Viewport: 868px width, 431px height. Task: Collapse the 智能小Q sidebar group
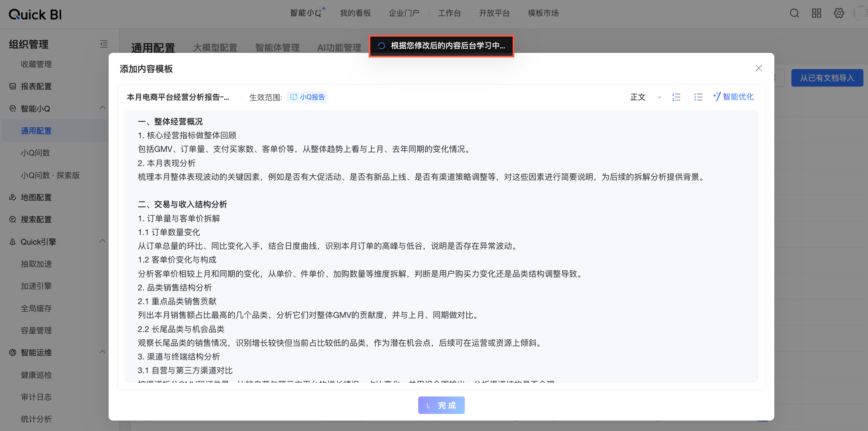[102, 108]
